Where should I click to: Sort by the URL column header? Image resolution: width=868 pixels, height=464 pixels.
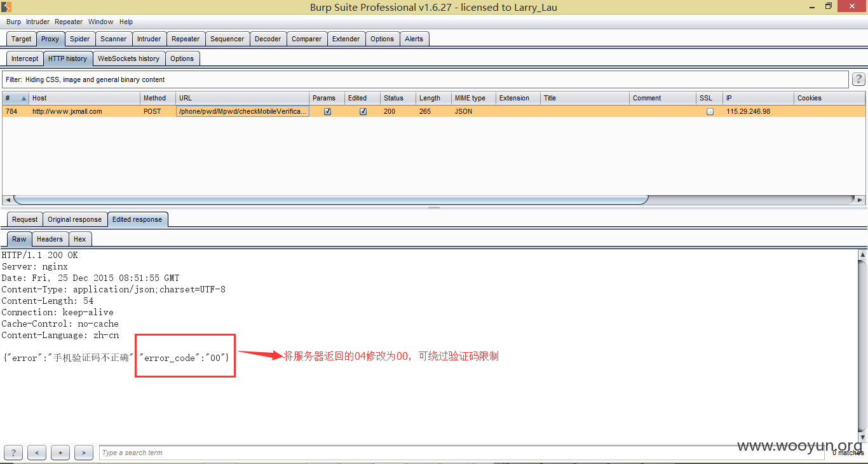click(x=242, y=98)
